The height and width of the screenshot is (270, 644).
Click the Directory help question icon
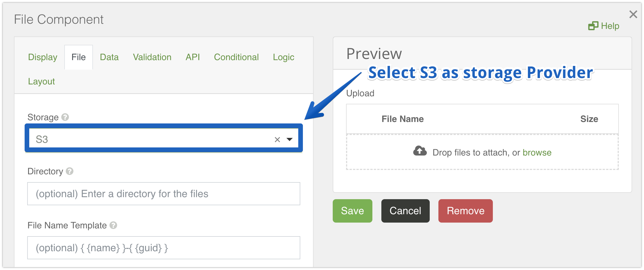69,171
